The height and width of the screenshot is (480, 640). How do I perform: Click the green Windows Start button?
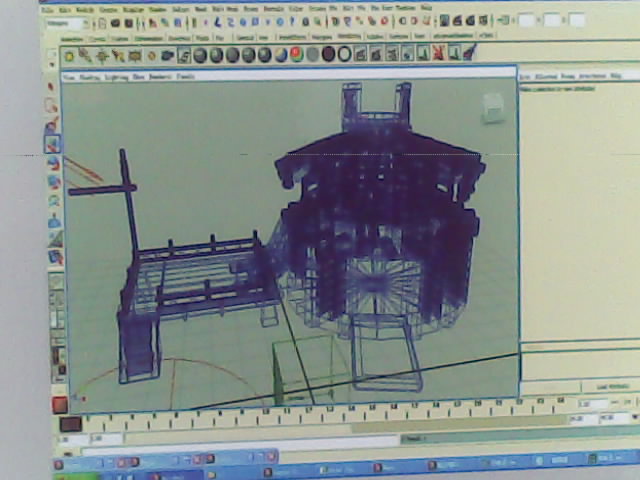[76, 476]
